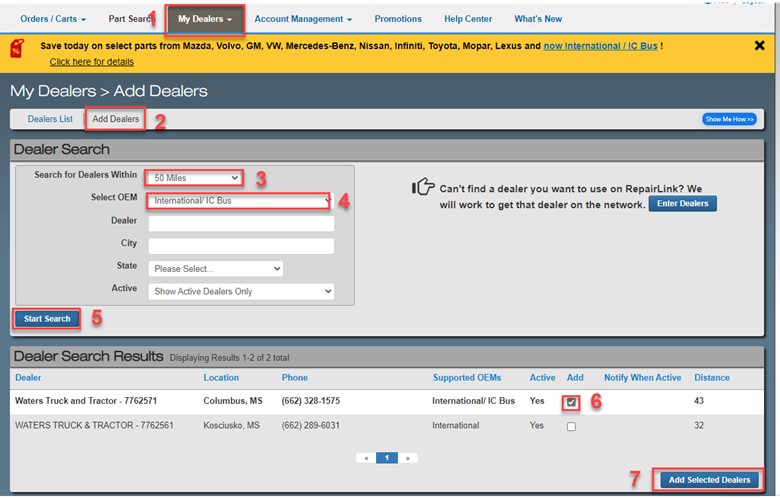Go to next results page arrow

[x=407, y=458]
